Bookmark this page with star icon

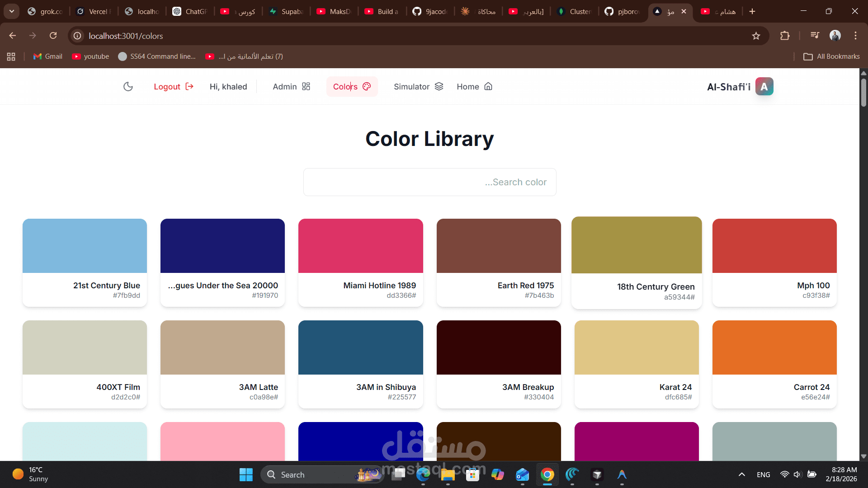click(756, 36)
